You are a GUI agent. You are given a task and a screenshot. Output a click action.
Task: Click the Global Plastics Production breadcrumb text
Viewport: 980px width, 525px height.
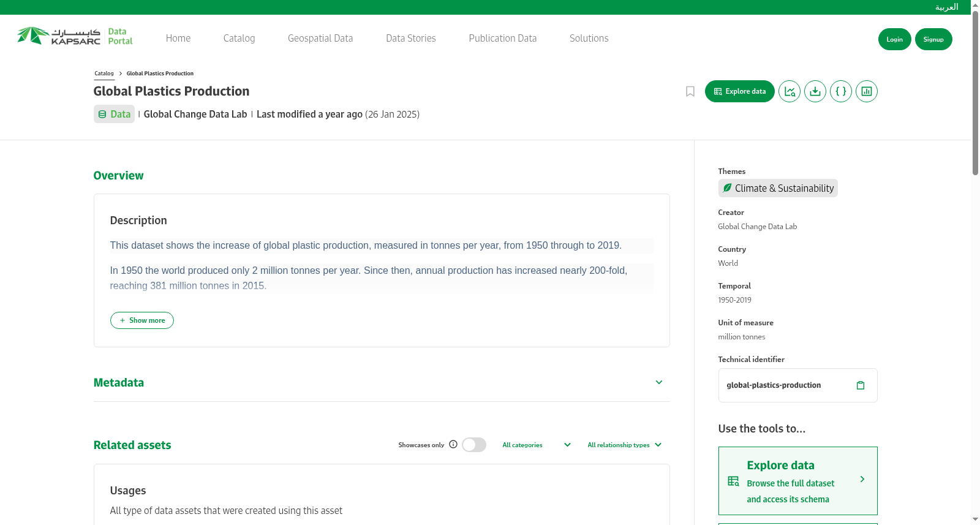click(160, 74)
